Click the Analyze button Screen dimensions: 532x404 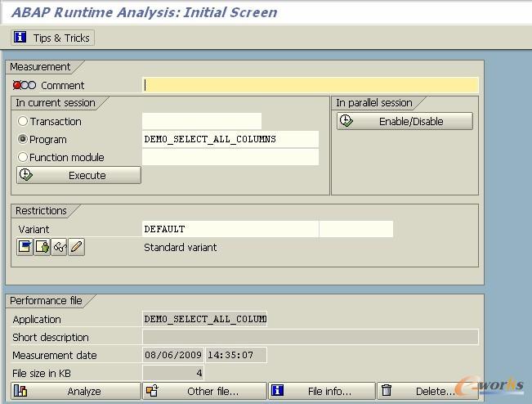(x=76, y=391)
